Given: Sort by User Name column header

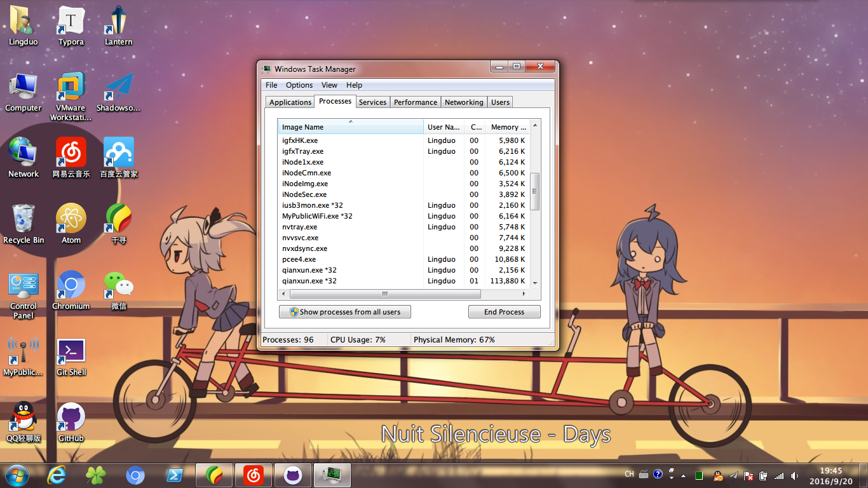Looking at the screenshot, I should [x=444, y=126].
